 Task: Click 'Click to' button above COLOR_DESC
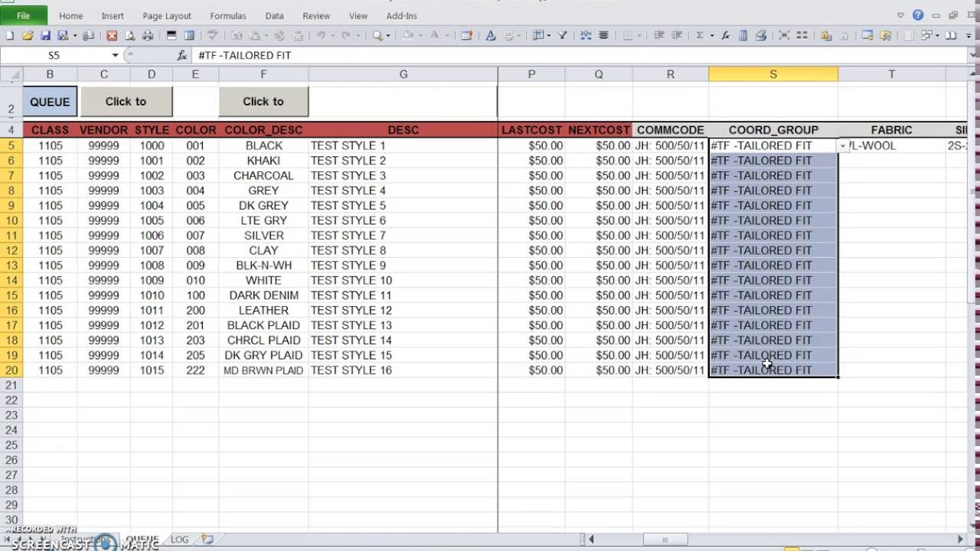point(263,101)
